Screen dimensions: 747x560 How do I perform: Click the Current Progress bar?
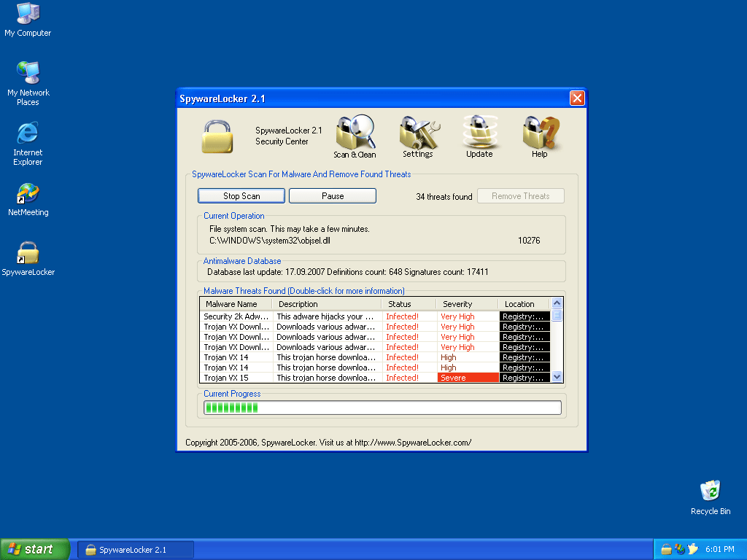click(x=382, y=408)
